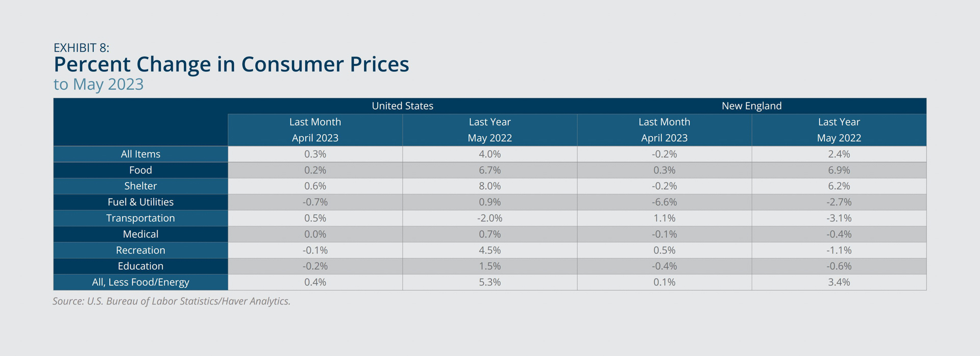The width and height of the screenshot is (980, 356).
Task: Select the Food row label
Action: 140,170
